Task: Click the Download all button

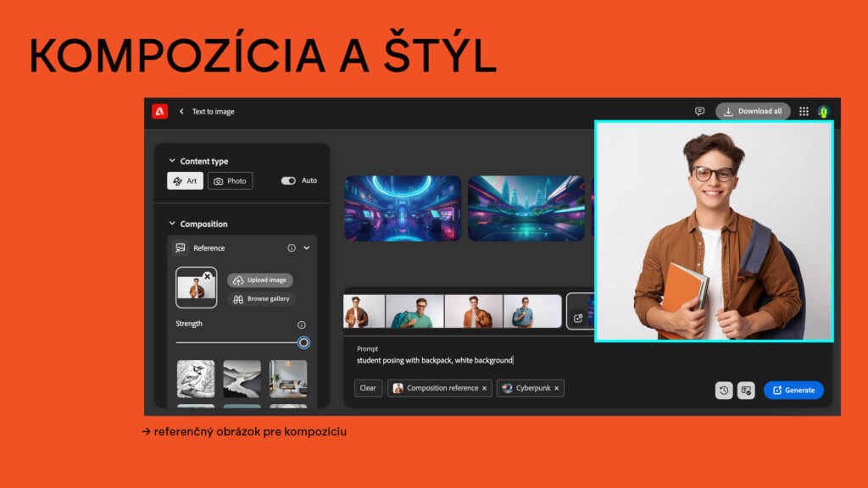Action: [753, 111]
